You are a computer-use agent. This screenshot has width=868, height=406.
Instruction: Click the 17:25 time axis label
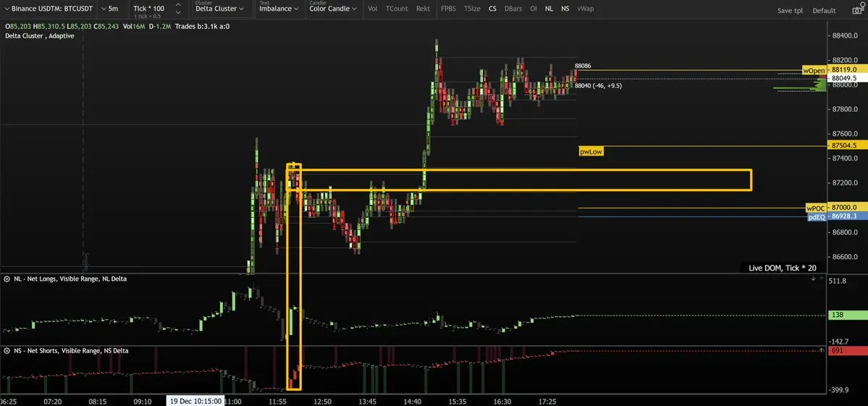[x=547, y=401]
